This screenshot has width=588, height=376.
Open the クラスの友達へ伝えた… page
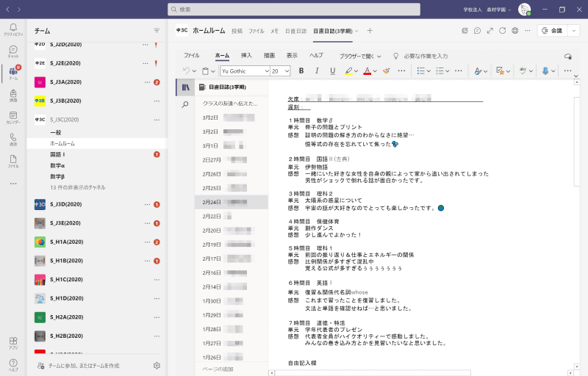pos(232,104)
